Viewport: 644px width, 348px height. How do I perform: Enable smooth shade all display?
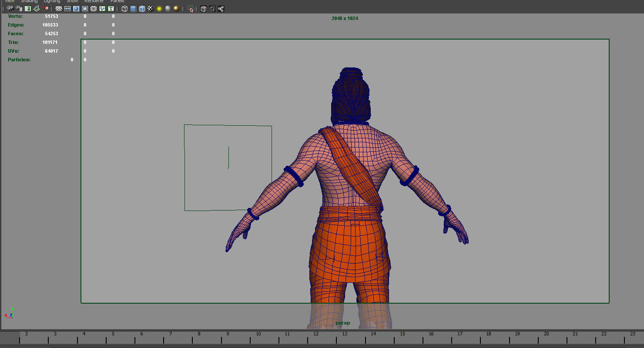(133, 9)
